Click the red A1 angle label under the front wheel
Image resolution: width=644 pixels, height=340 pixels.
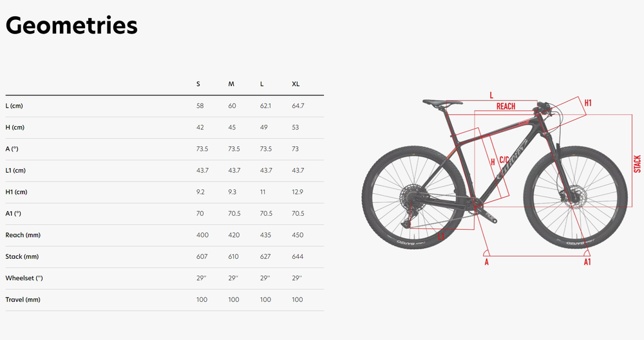pyautogui.click(x=587, y=262)
